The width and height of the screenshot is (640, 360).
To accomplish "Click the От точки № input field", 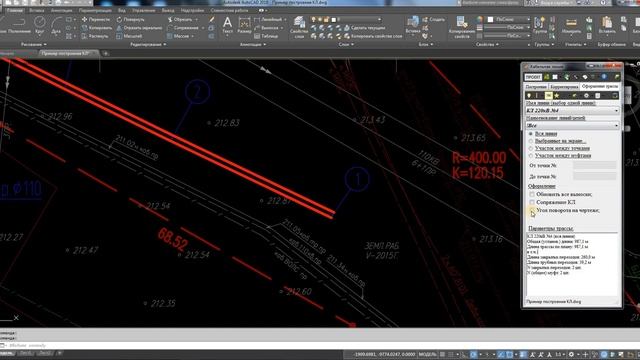I will 594,165.
